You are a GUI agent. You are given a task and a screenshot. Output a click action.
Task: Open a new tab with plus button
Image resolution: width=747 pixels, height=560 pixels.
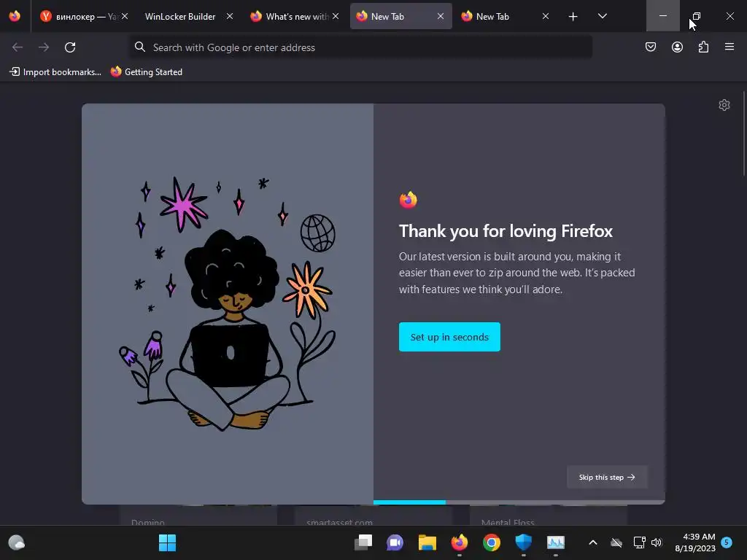coord(573,17)
